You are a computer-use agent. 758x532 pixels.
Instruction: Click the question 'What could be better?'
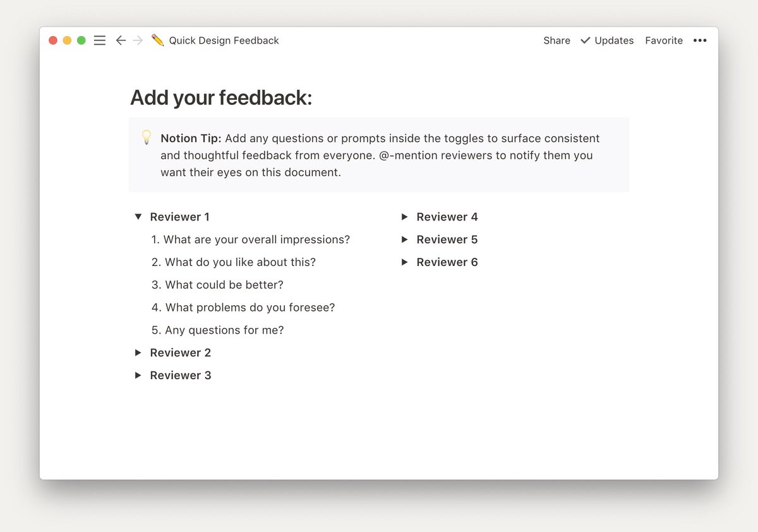[224, 285]
